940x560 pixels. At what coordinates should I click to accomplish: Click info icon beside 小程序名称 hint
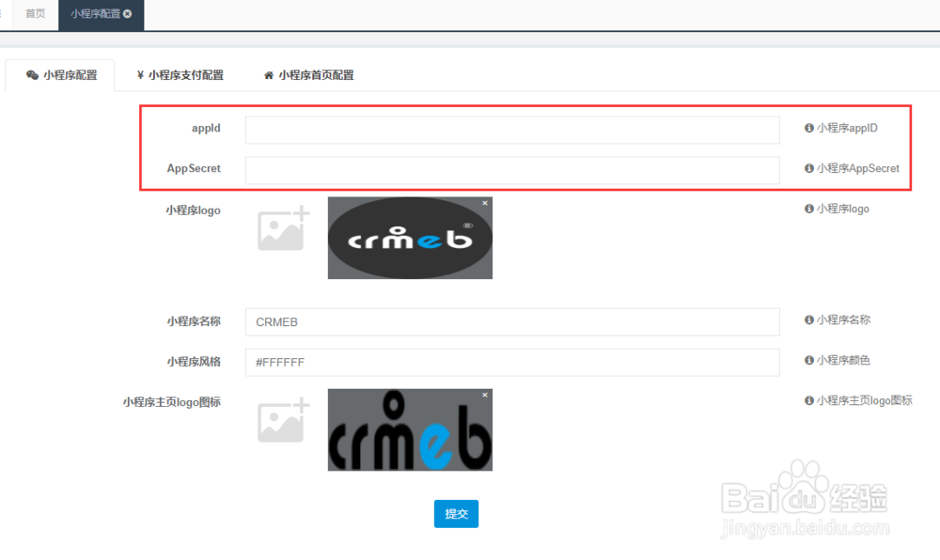(808, 319)
